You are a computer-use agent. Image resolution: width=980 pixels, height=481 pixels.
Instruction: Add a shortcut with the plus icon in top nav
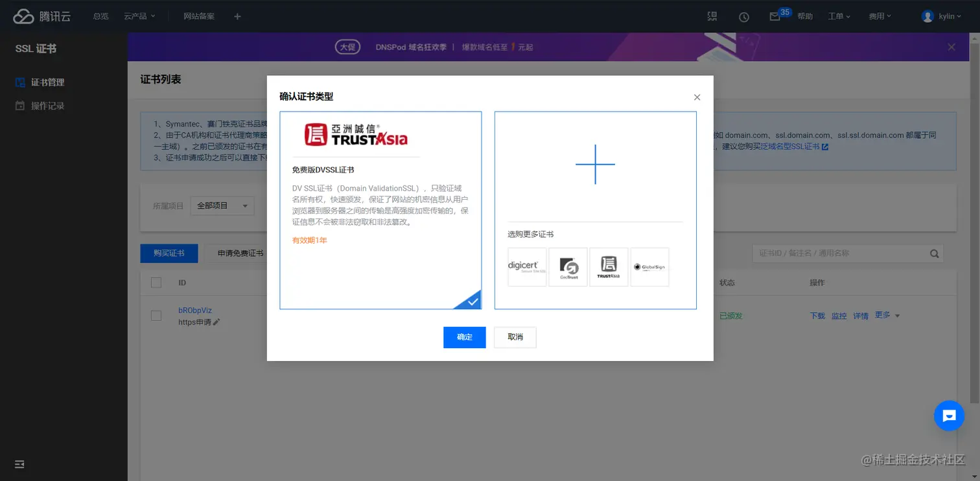coord(237,16)
